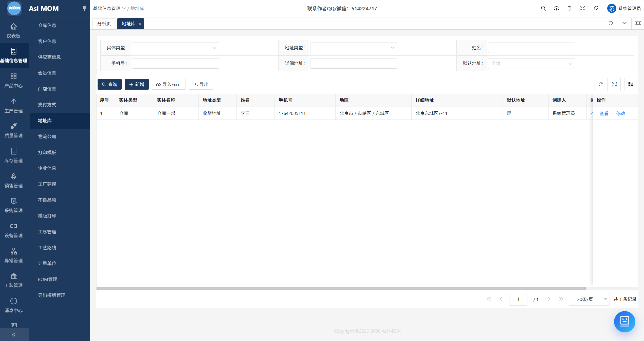Jump to last page double arrow

[561, 299]
